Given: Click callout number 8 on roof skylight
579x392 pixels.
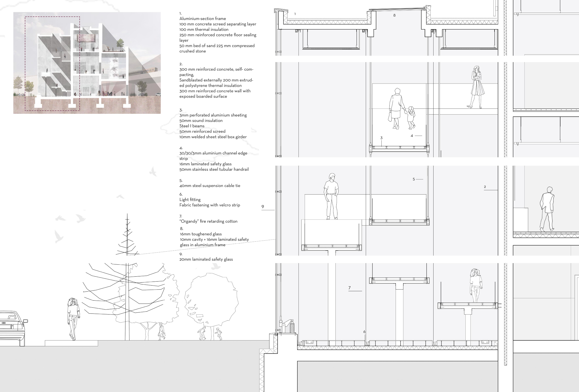Looking at the screenshot, I should pos(394,15).
